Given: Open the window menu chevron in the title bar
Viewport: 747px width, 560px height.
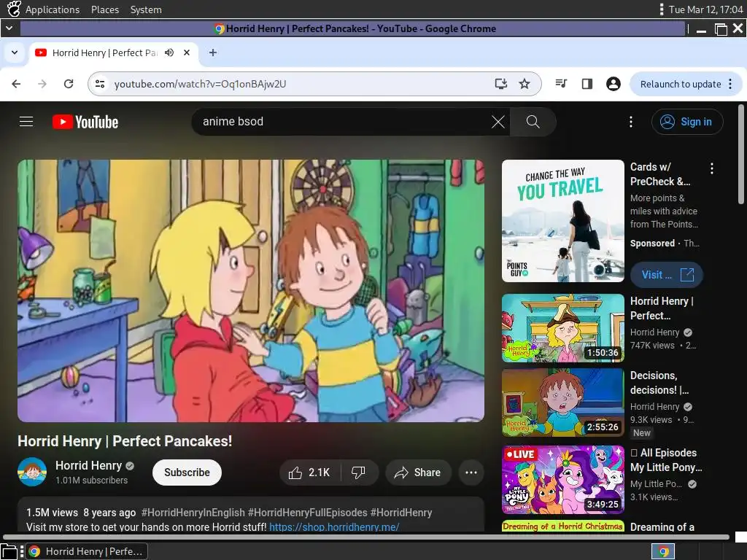Looking at the screenshot, I should pos(9,28).
